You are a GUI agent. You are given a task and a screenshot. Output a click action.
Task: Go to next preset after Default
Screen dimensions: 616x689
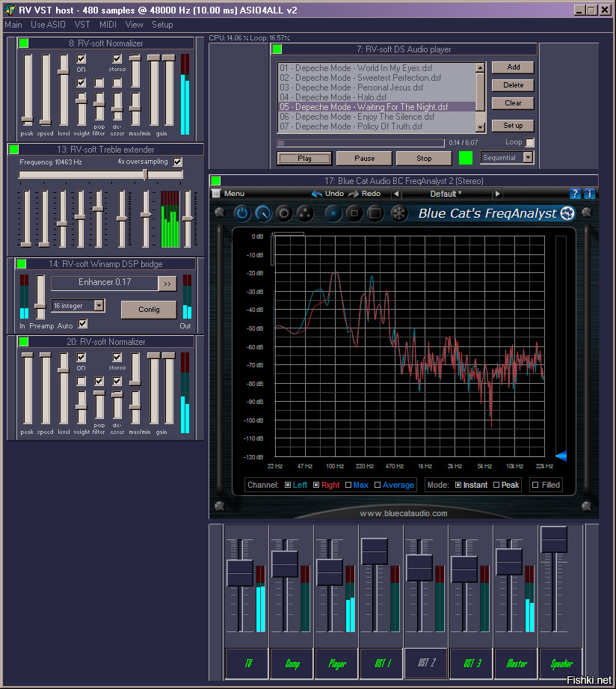[497, 194]
